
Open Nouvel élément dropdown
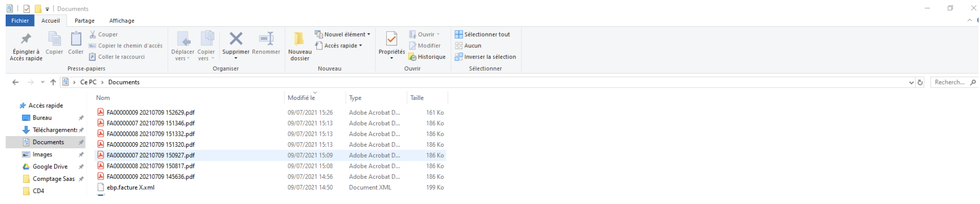point(343,35)
